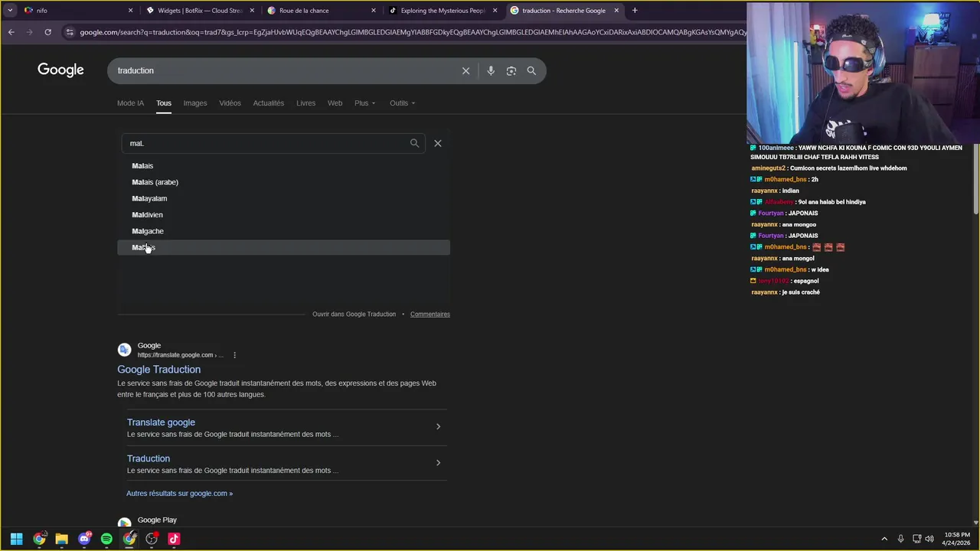Viewport: 980px width, 551px height.
Task: Open the Traduction sublink
Action: point(149,458)
